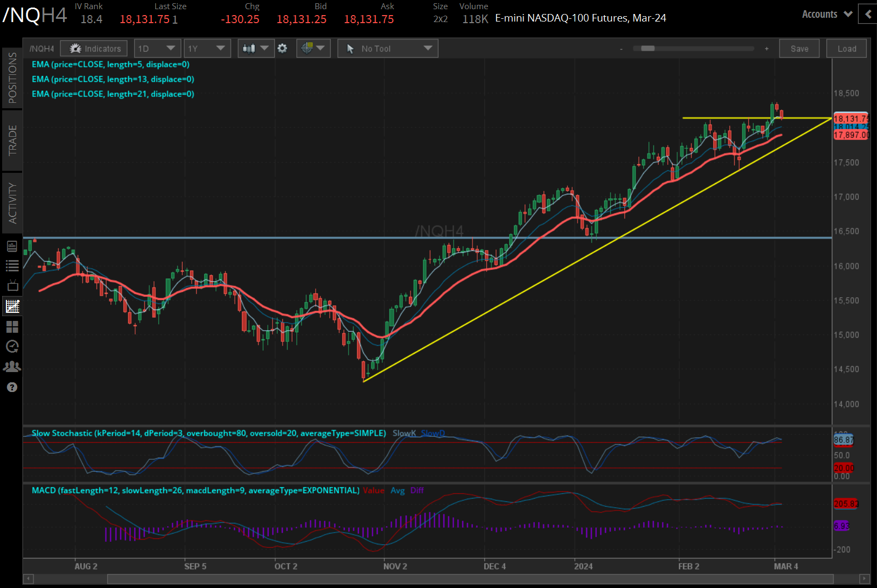Click the last price 18,131.75 value
Screen dimensions: 877x588
pos(144,19)
